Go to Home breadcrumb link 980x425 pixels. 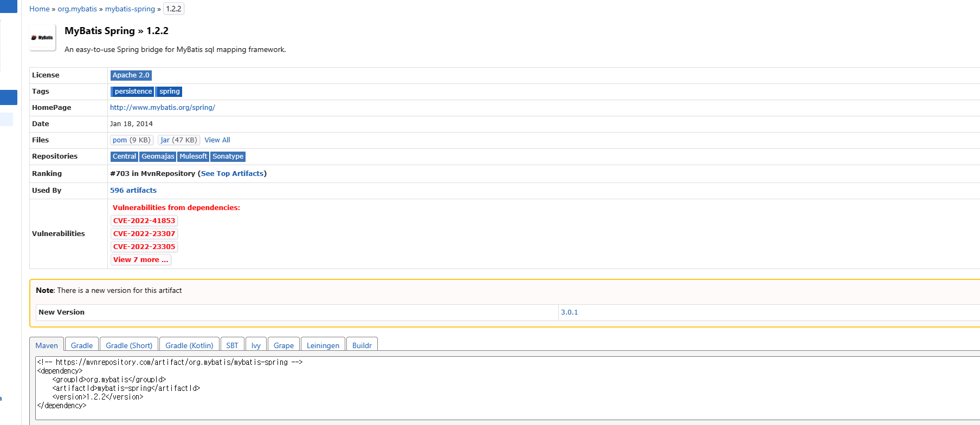39,9
